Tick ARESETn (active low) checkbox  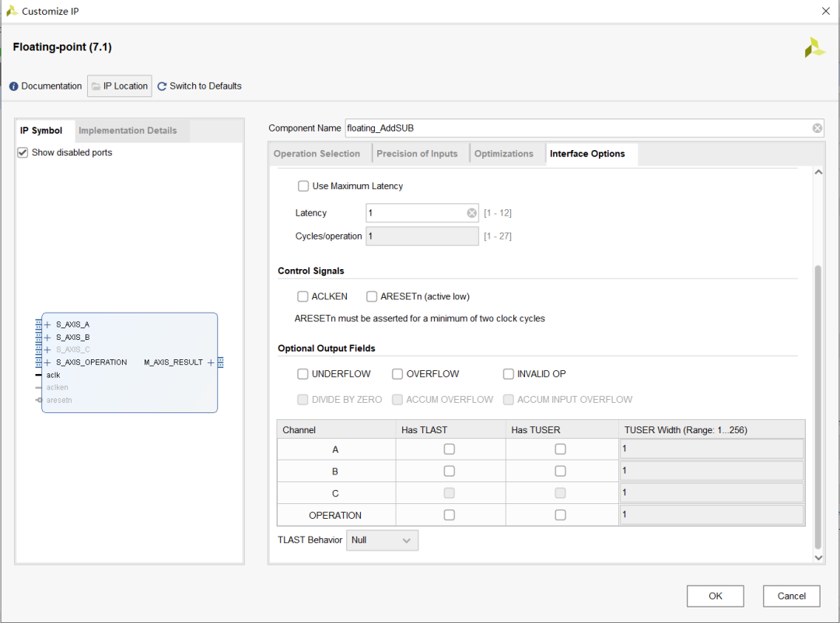(x=372, y=296)
